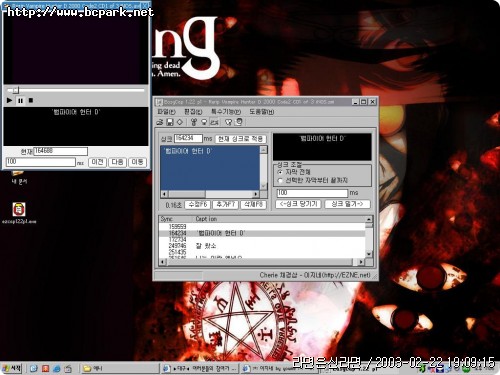Pause the video in the player window
500x375 pixels.
pyautogui.click(x=20, y=100)
